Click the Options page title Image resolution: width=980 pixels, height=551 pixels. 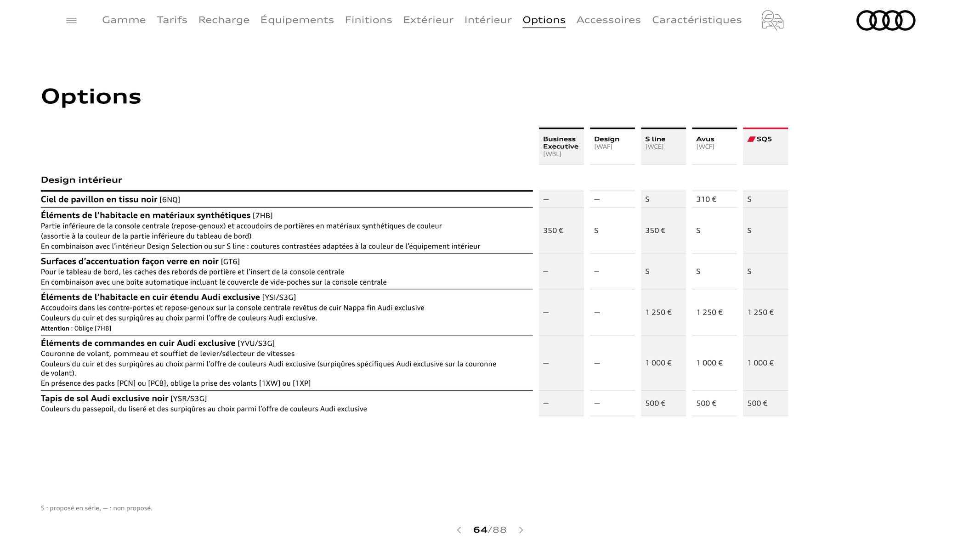91,96
